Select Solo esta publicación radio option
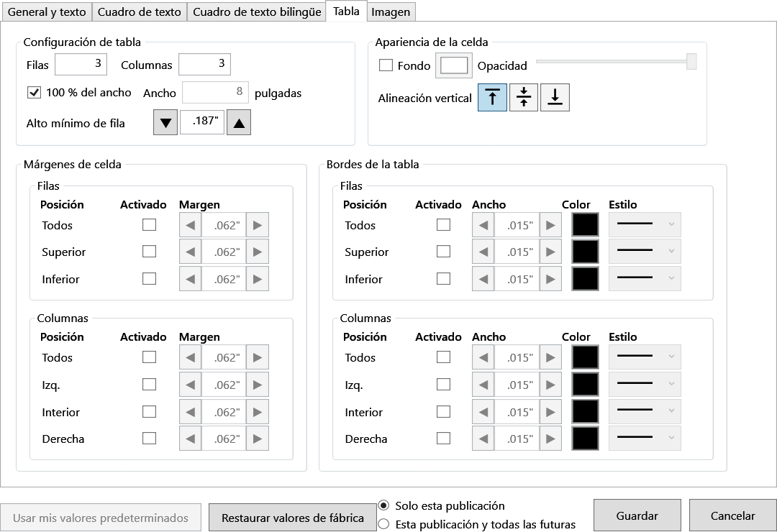This screenshot has width=777, height=532. point(383,505)
